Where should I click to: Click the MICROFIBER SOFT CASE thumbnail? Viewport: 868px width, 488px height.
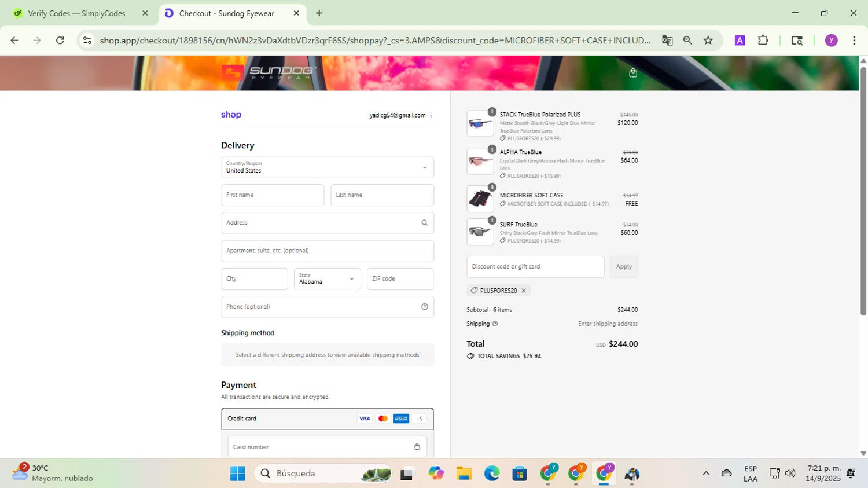tap(480, 199)
